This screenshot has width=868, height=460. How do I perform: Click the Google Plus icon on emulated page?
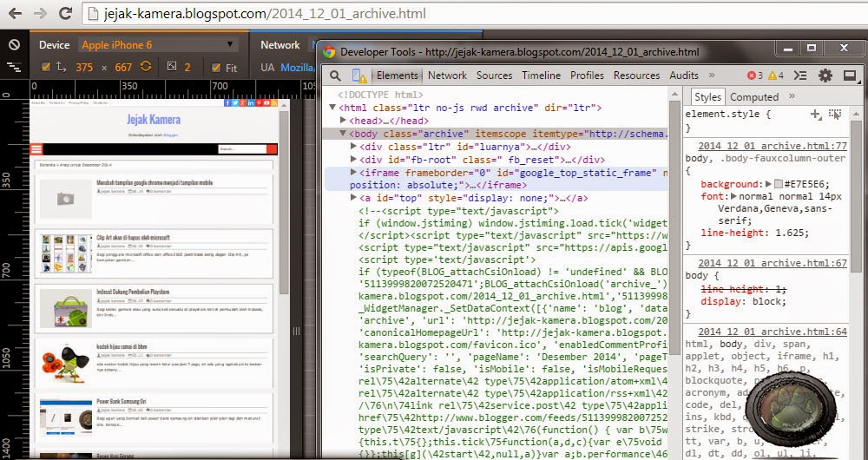(242, 103)
